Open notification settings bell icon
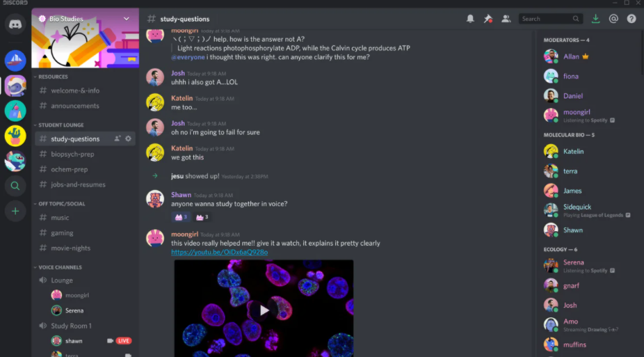 (x=470, y=19)
